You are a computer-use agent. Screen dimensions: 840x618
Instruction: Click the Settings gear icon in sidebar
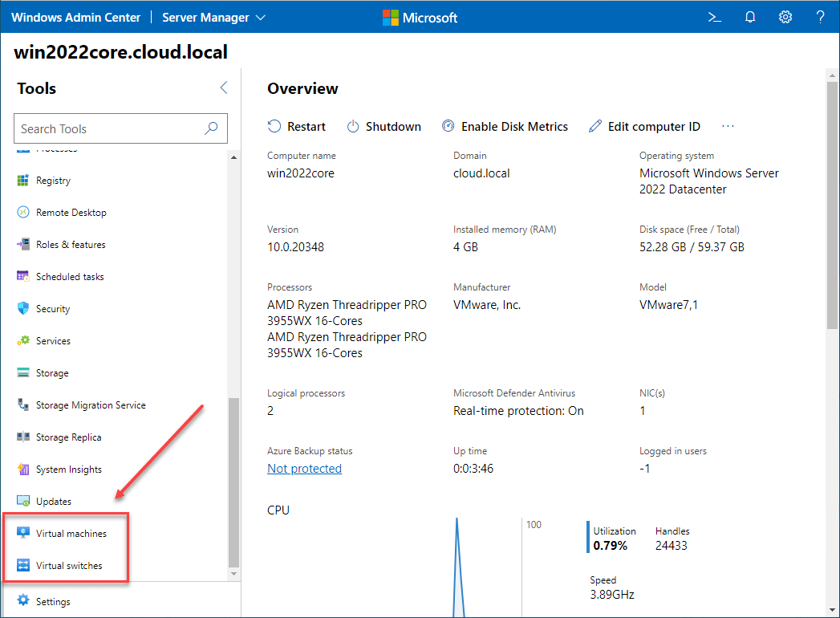tap(23, 600)
